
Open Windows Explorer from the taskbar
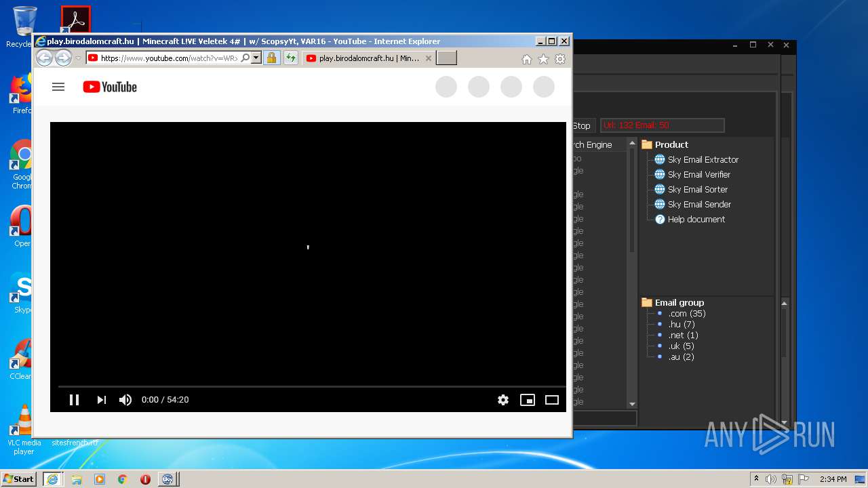point(77,479)
